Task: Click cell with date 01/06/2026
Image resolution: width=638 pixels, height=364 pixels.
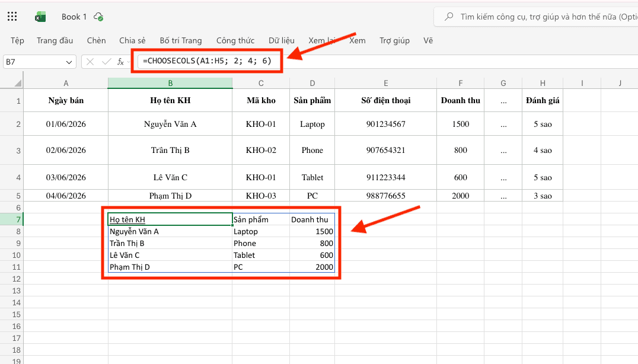Action: [66, 124]
